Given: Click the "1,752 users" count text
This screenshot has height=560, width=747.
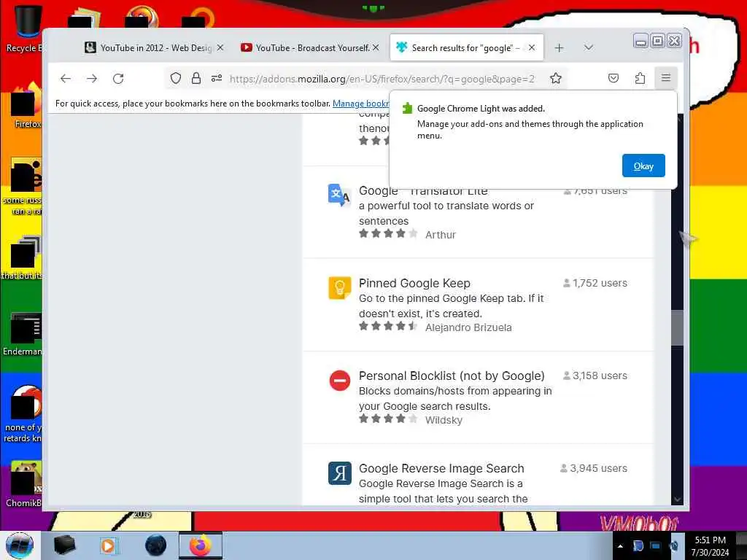Looking at the screenshot, I should [x=600, y=283].
